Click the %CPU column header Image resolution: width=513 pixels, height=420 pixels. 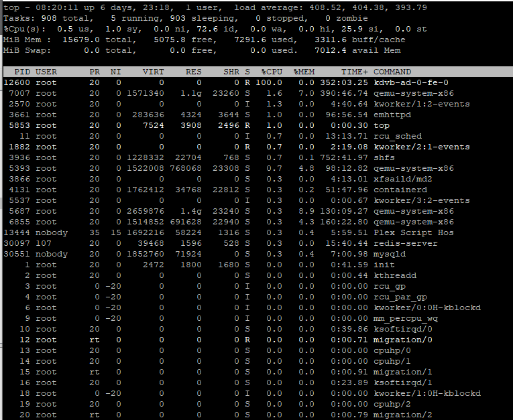click(x=272, y=72)
